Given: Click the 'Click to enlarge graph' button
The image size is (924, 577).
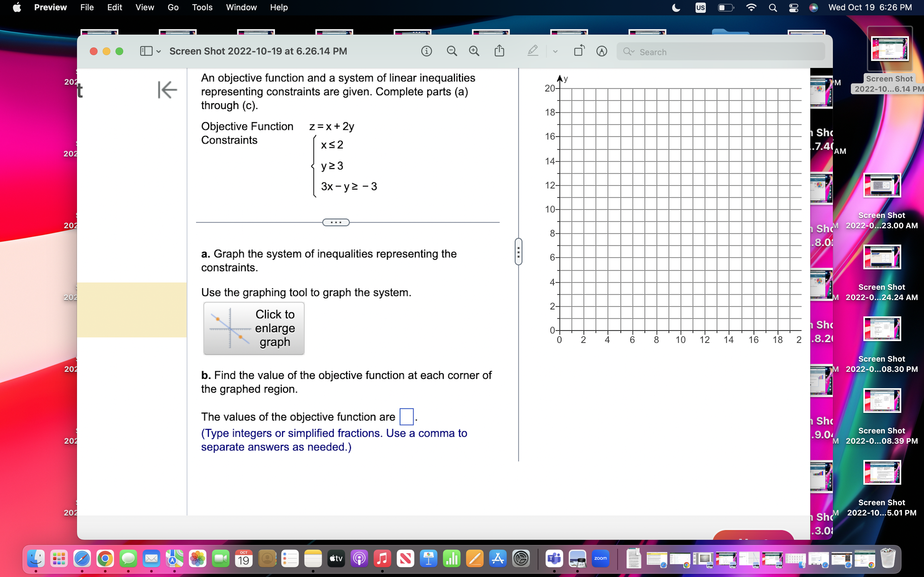Looking at the screenshot, I should click(254, 328).
